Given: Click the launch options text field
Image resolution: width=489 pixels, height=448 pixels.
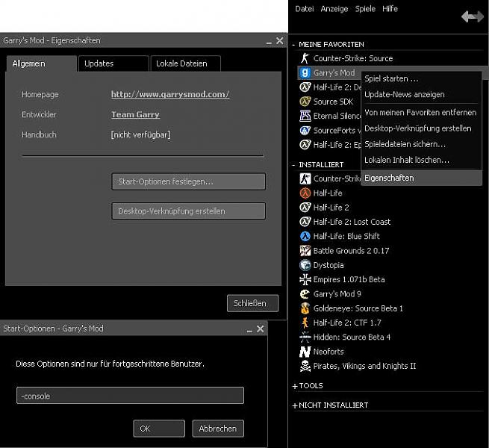Looking at the screenshot, I should (x=130, y=396).
